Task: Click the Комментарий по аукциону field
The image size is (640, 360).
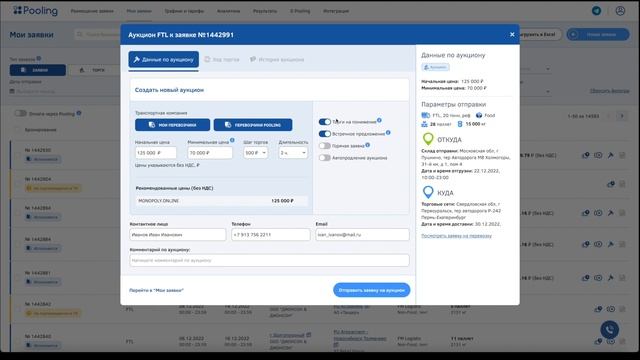Action: [x=269, y=260]
